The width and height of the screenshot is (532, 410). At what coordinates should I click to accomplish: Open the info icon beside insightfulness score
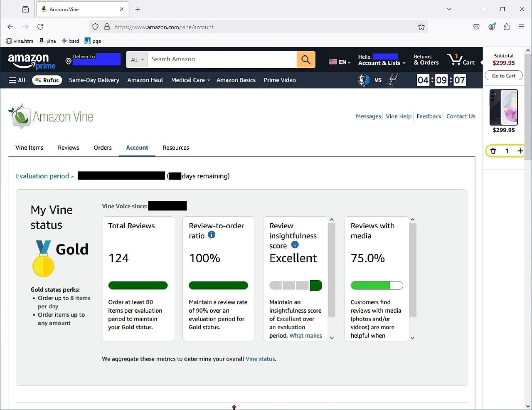coord(295,245)
